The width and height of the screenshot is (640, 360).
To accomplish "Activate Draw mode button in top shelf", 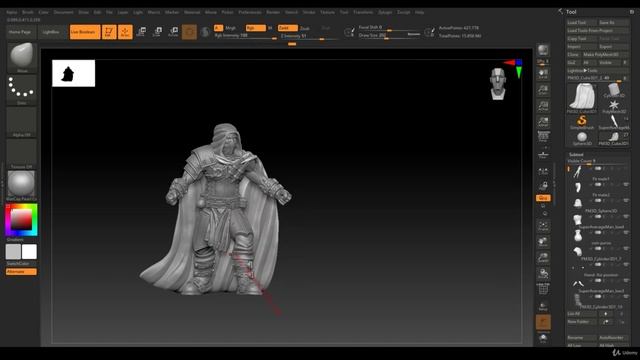I will [125, 32].
